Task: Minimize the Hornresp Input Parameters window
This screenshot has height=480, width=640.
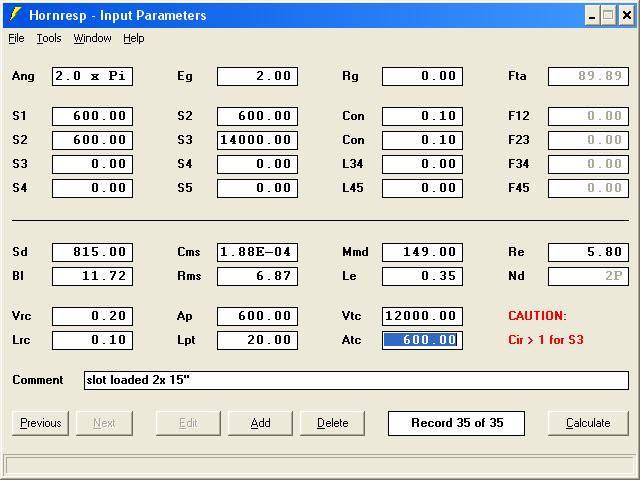Action: (x=591, y=16)
